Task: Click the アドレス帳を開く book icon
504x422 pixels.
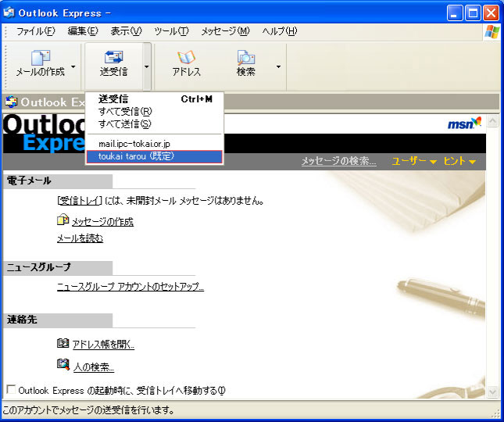Action: click(63, 343)
